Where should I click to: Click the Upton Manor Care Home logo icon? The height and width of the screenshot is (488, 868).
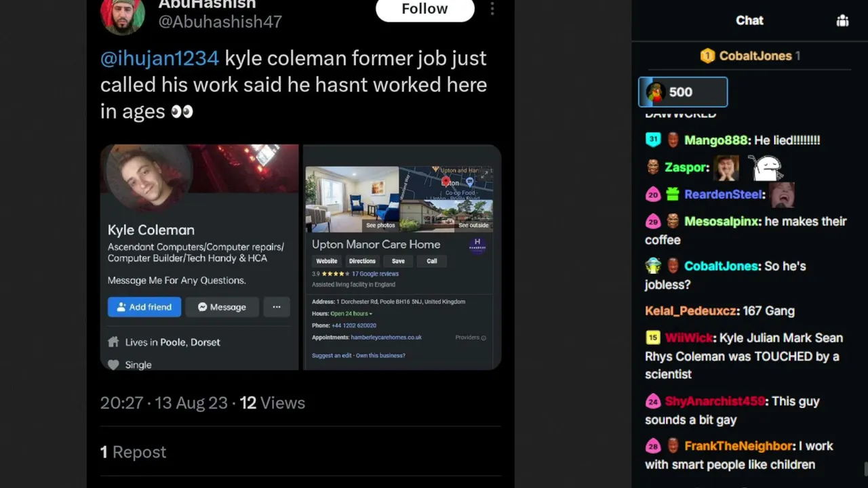[477, 244]
